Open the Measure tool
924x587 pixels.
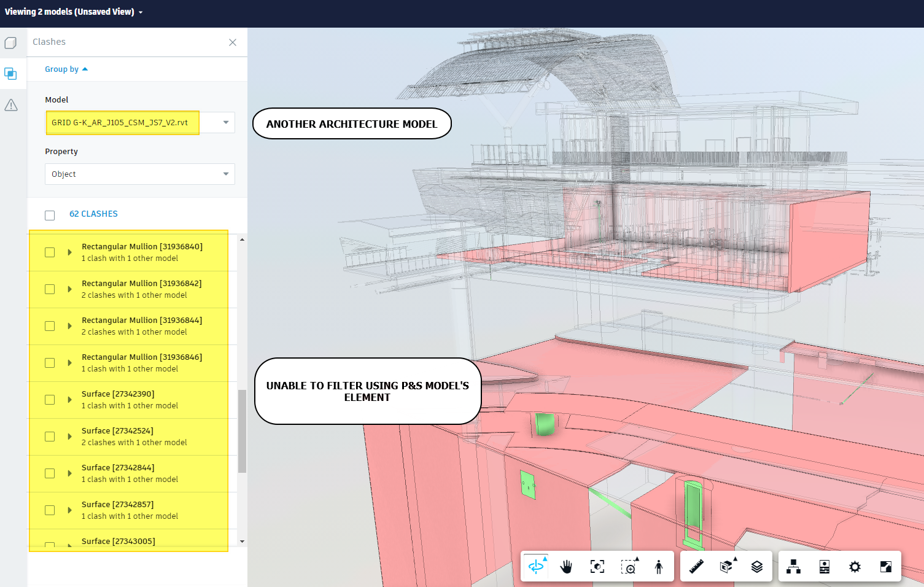click(696, 566)
